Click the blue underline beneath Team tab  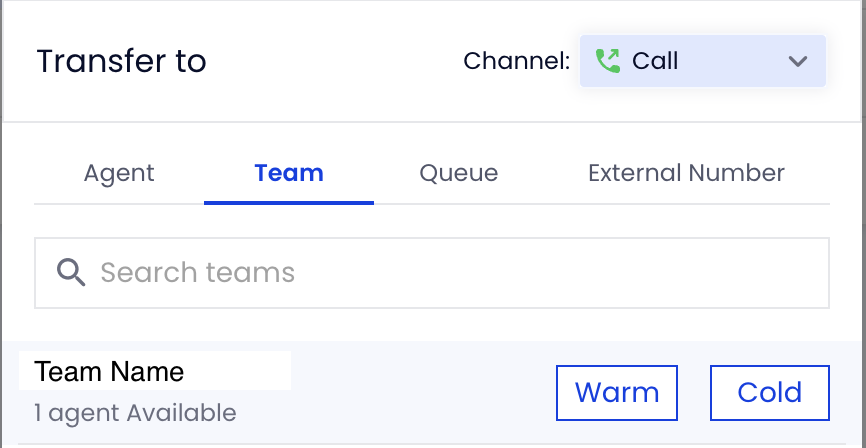coord(289,203)
